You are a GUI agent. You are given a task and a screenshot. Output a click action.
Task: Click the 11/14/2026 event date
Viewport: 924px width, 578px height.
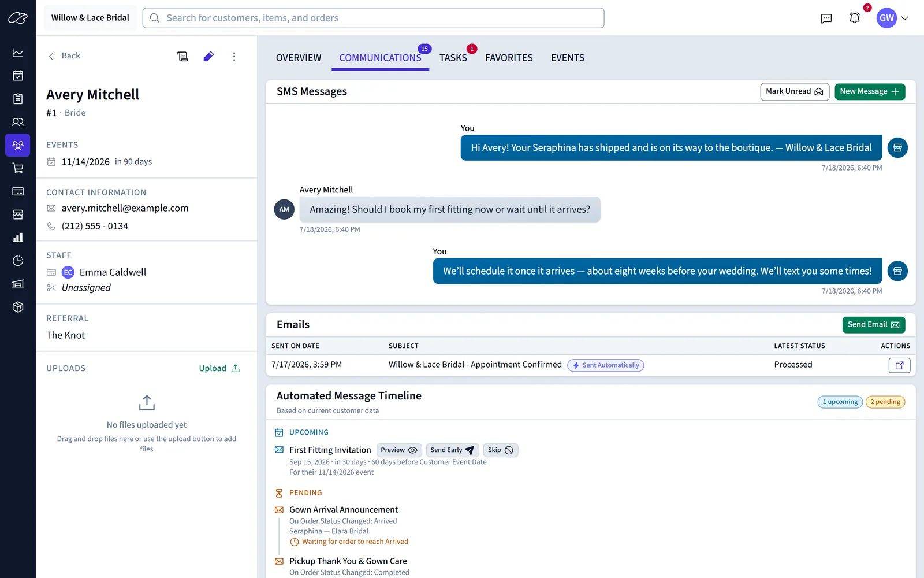85,162
